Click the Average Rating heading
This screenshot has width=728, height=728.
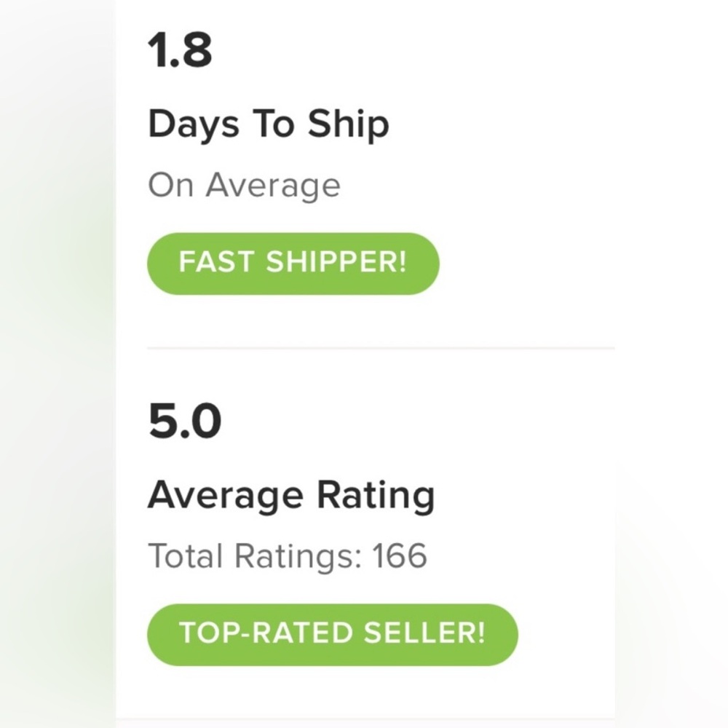(291, 494)
